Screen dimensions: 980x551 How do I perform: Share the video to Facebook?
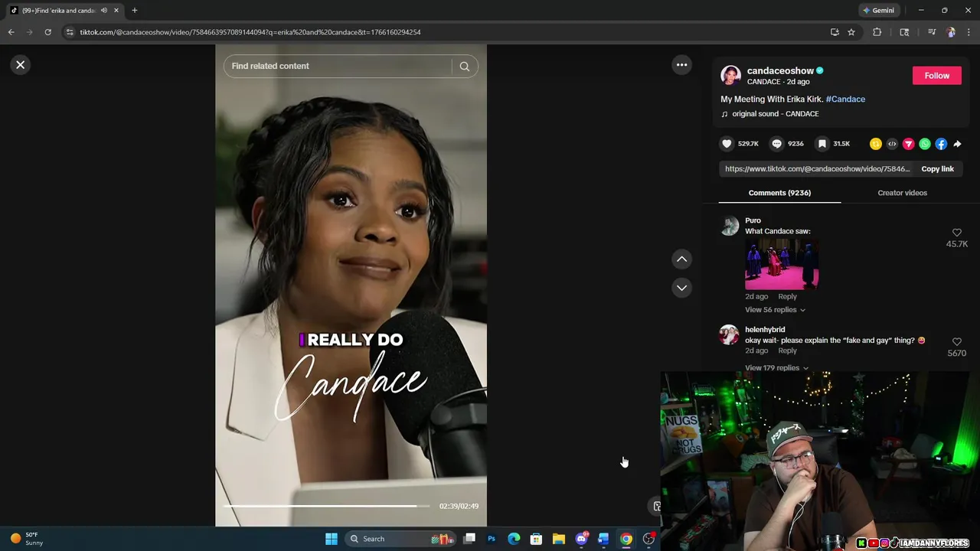(941, 144)
